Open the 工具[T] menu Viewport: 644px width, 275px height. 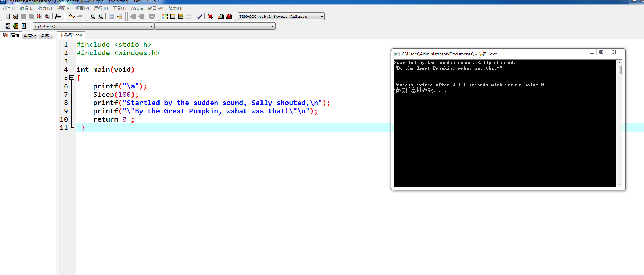pos(119,8)
